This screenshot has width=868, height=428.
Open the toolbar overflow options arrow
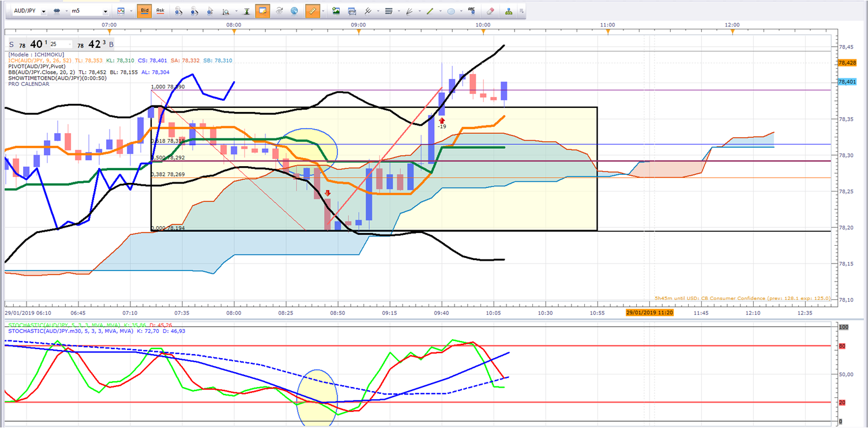tap(521, 11)
